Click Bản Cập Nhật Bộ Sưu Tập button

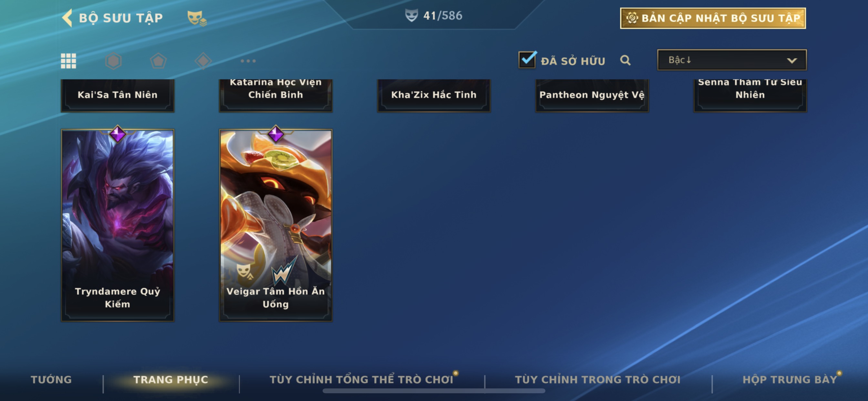[713, 18]
